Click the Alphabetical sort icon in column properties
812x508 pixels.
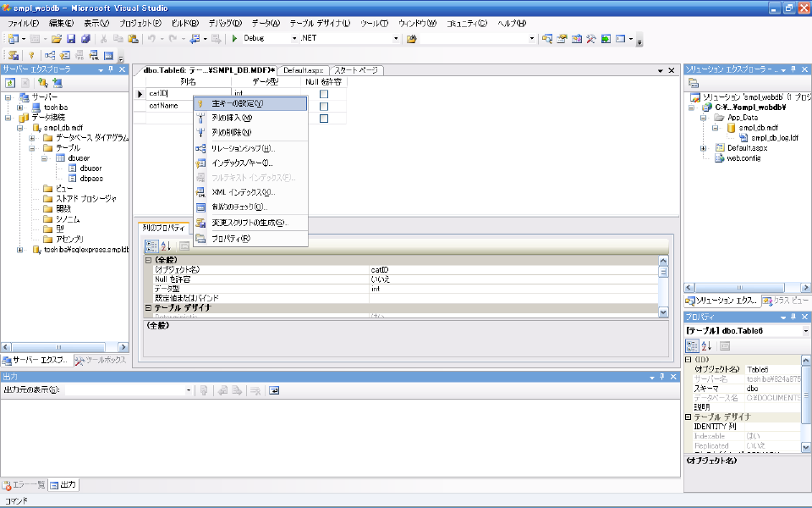[167, 246]
